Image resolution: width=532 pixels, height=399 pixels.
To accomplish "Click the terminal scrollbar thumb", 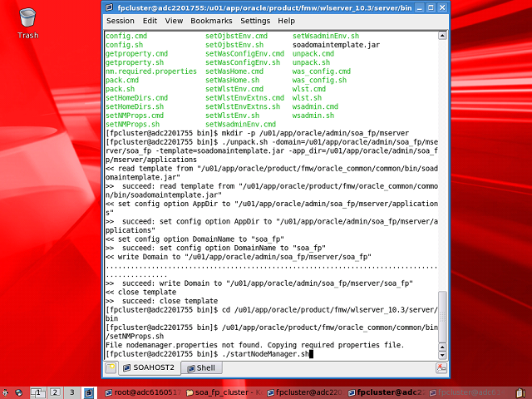I will 442,317.
